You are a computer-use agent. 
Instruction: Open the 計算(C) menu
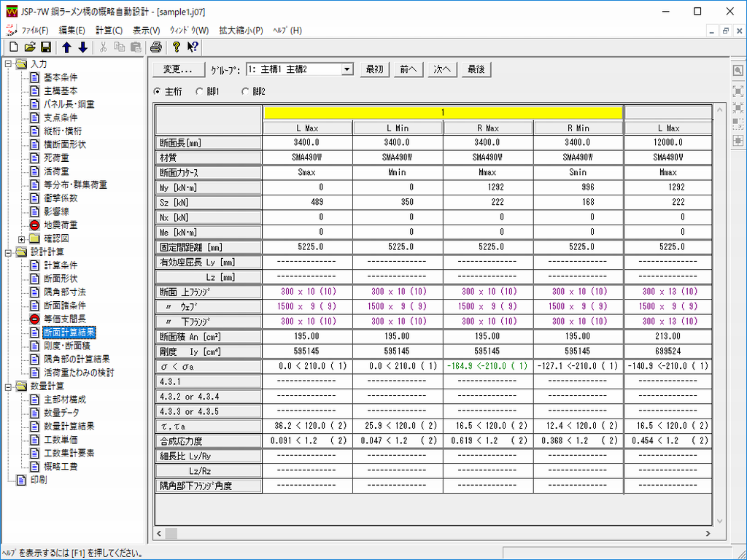[109, 30]
